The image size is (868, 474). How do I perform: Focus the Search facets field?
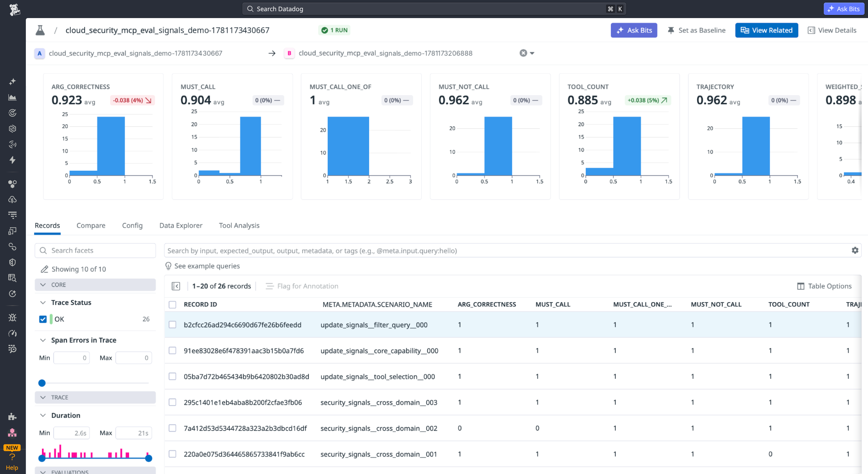[95, 250]
